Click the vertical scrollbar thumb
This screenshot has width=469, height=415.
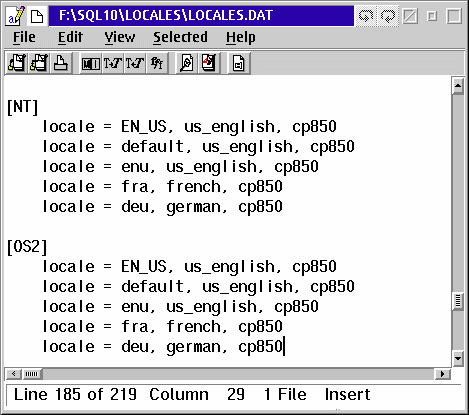coord(458,301)
